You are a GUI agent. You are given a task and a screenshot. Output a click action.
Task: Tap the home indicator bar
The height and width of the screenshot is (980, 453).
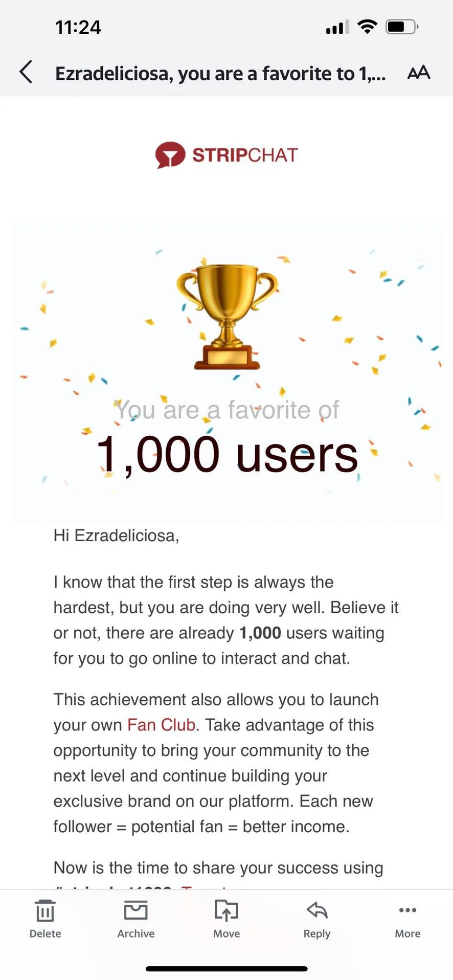(x=227, y=968)
